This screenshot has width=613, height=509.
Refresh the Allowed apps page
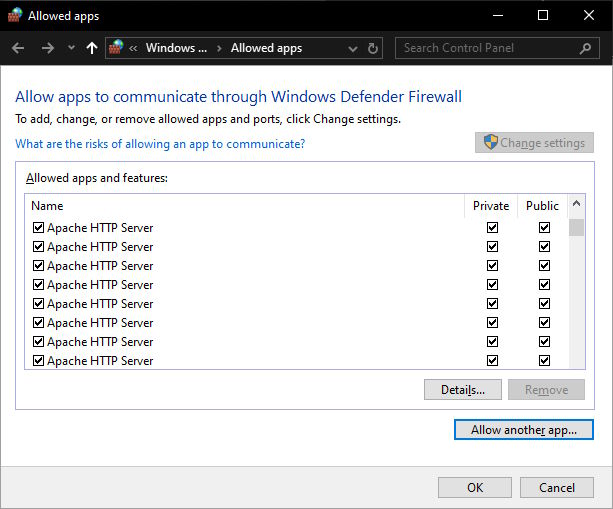coord(373,48)
